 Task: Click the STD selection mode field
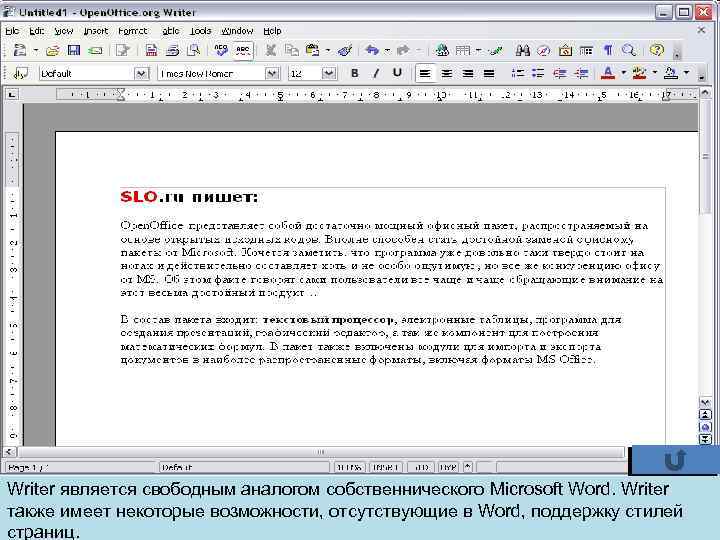click(422, 467)
